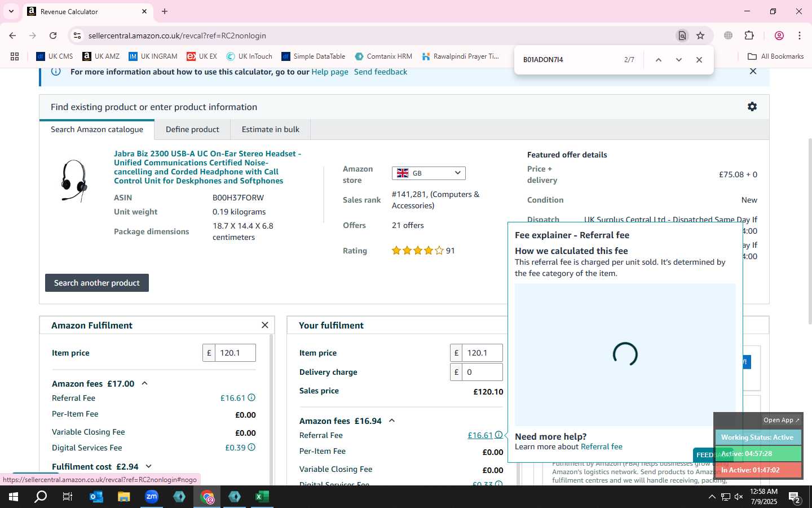The image size is (812, 508).
Task: Go to next find-in-page match
Action: (679, 60)
